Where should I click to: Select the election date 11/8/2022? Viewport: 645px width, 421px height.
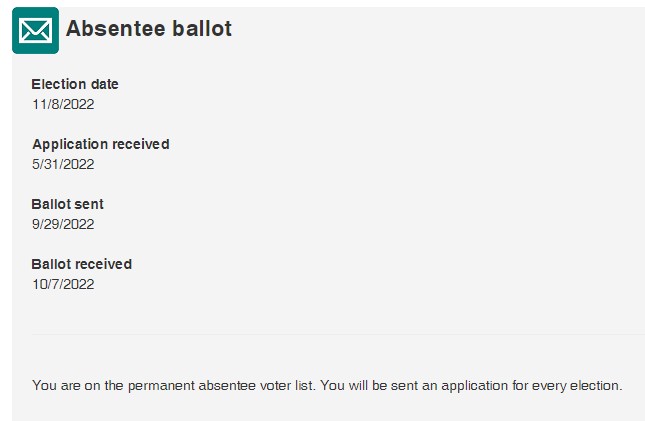point(63,104)
